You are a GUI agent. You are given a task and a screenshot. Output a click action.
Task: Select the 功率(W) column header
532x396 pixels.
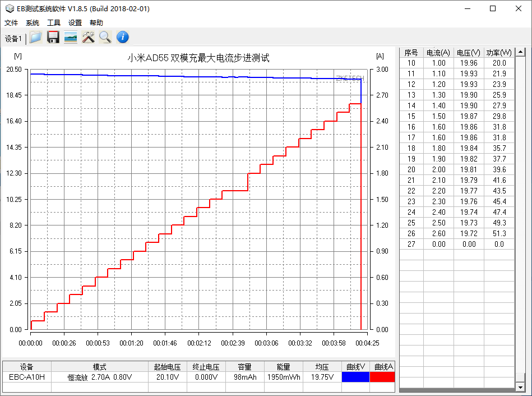(499, 53)
